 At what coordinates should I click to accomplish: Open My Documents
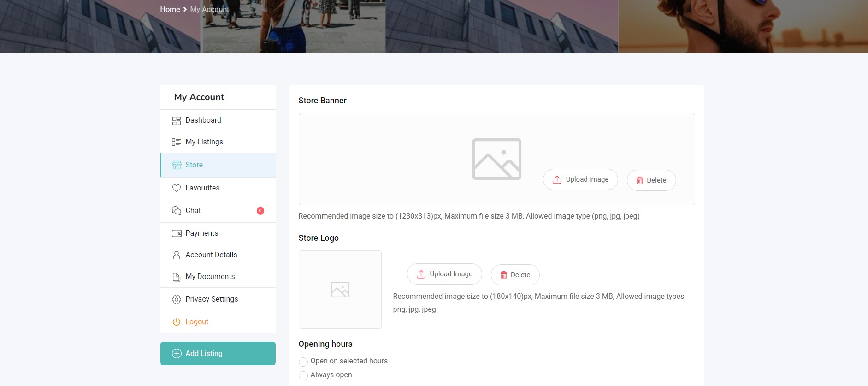pos(218,277)
